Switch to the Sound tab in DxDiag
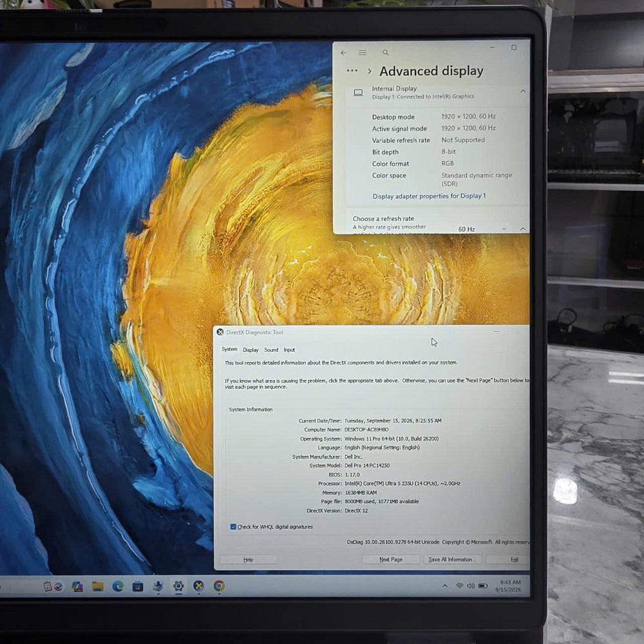 [x=271, y=350]
